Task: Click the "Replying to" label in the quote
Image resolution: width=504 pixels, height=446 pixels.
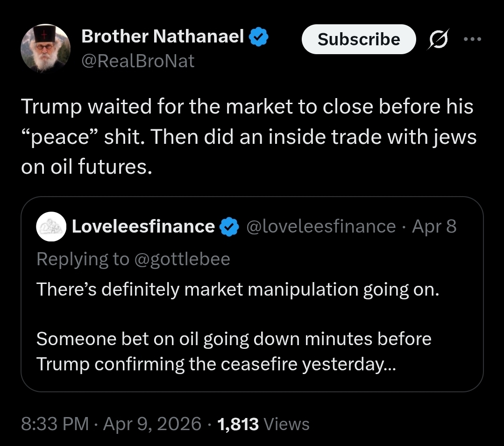Action: tap(82, 259)
